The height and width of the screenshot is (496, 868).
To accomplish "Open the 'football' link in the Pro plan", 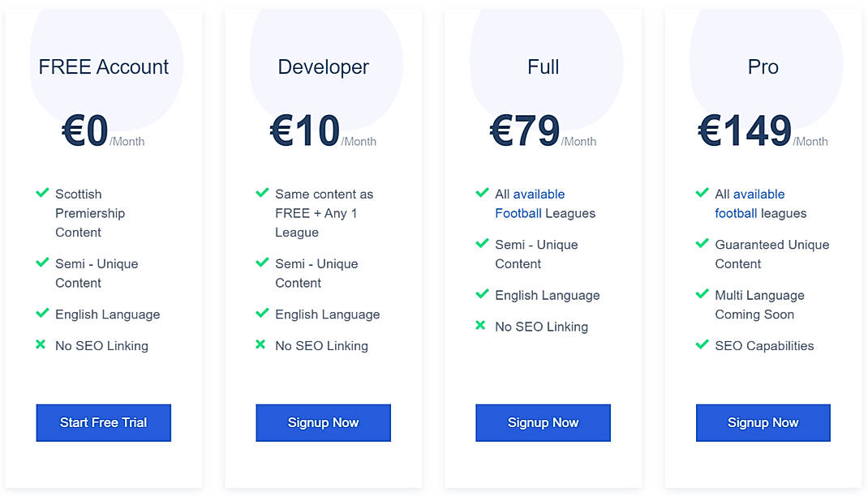I will tap(736, 213).
